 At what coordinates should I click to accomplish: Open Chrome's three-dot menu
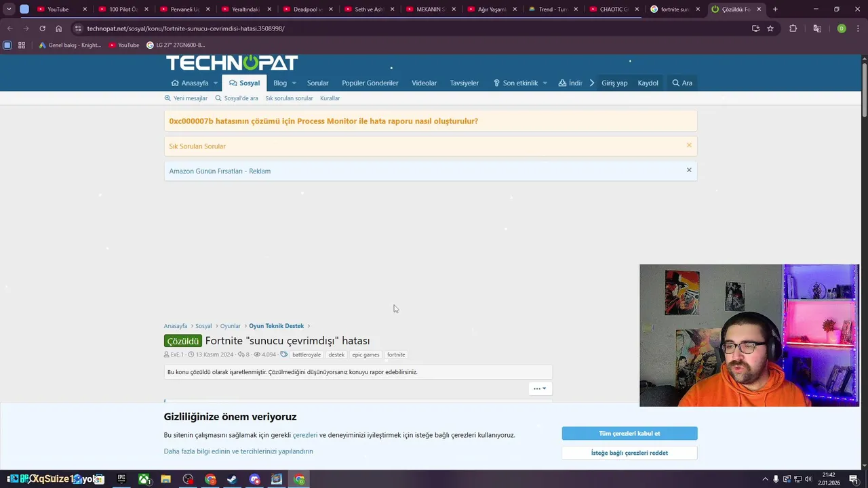857,28
